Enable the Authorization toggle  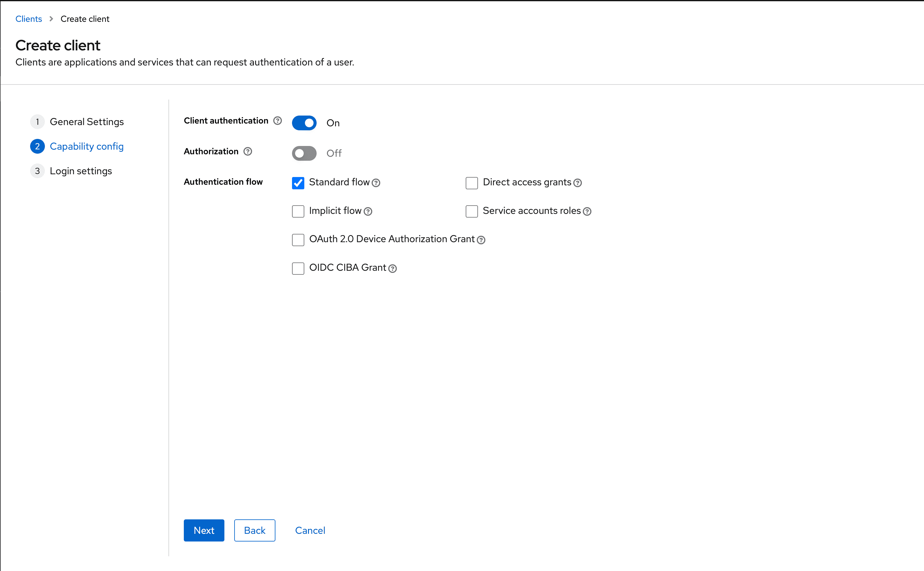[x=304, y=153]
